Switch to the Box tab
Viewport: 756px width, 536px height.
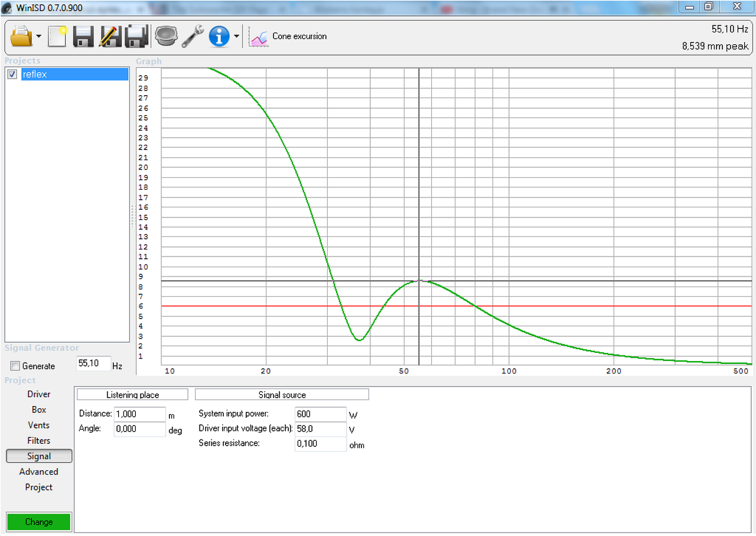pos(39,410)
